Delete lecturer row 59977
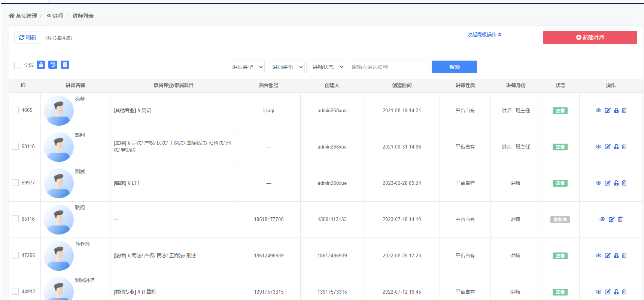The height and width of the screenshot is (300, 644). [624, 183]
